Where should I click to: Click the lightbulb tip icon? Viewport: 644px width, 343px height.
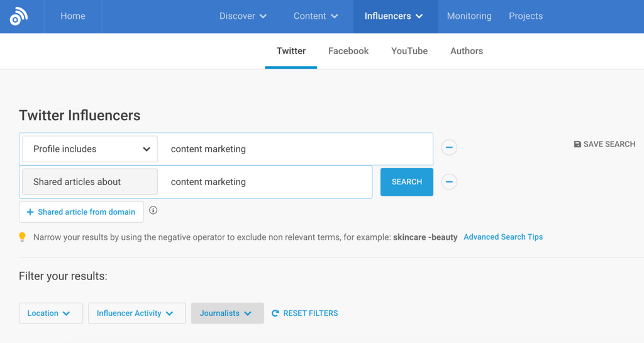coord(23,237)
